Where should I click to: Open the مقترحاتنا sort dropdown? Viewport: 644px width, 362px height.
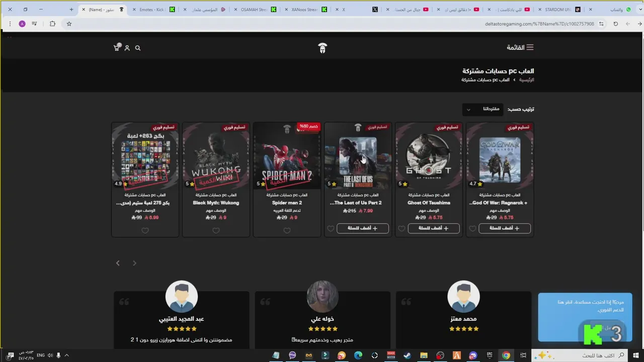(x=484, y=109)
